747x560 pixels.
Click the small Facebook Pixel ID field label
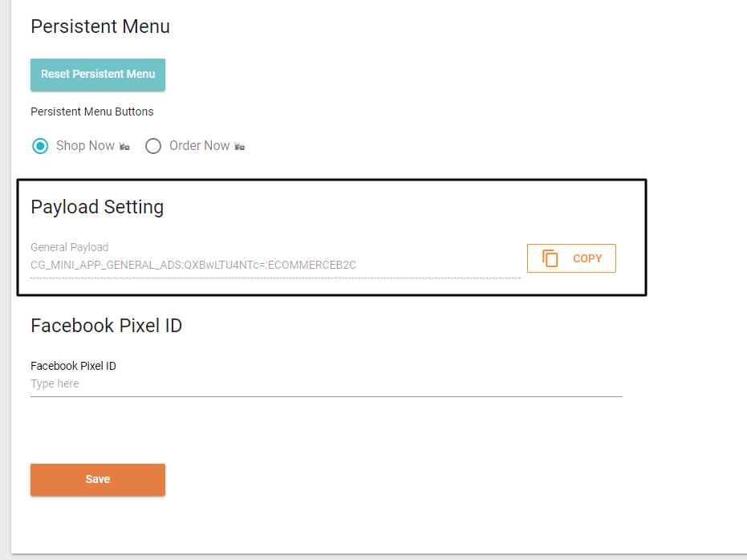(73, 366)
